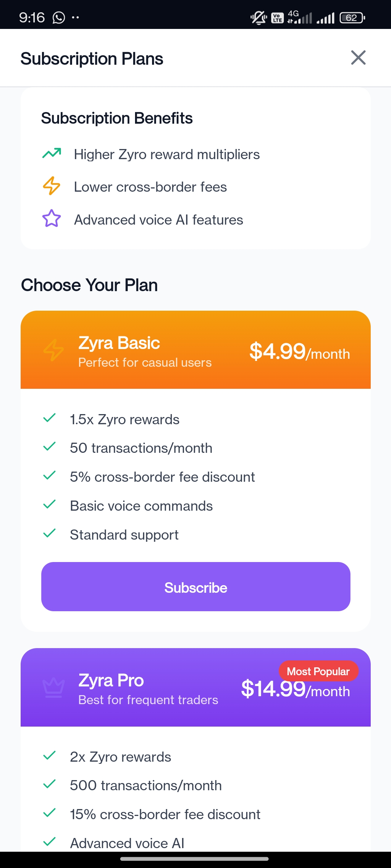Screen dimensions: 391x868
Task: Tap the battery indicator in status bar
Action: point(352,18)
